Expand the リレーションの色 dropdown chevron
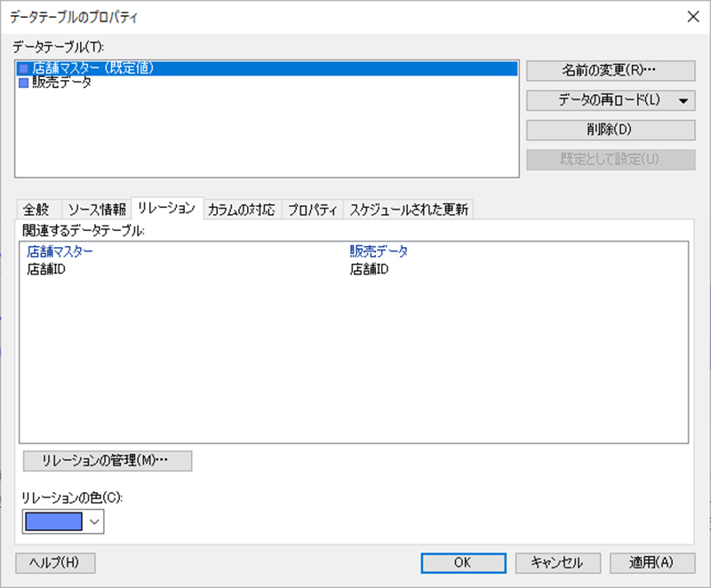The height and width of the screenshot is (588, 711). [x=94, y=521]
